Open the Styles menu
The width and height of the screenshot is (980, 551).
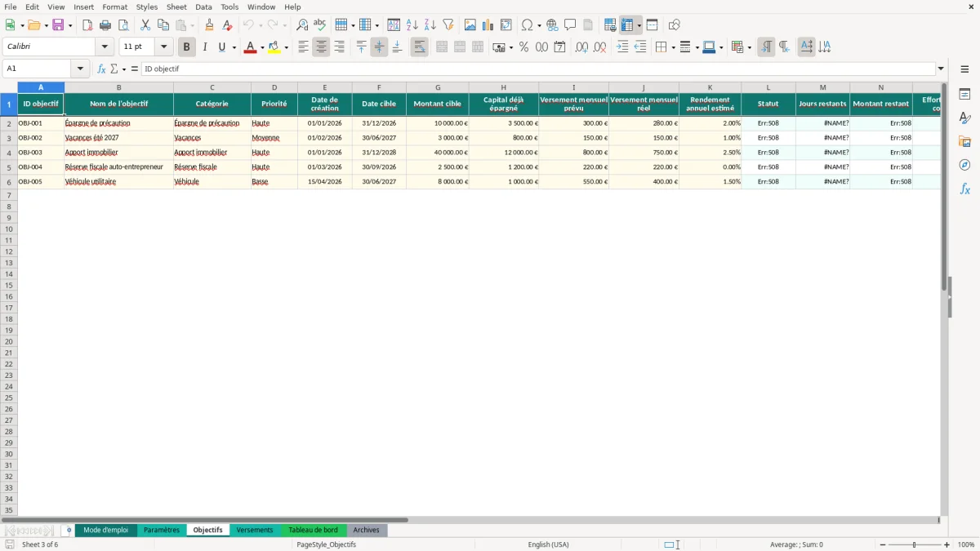(147, 7)
